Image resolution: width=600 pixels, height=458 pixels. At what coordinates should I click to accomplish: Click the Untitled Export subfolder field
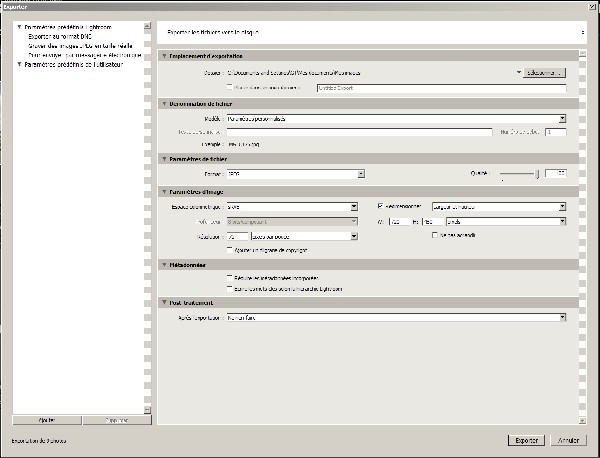pyautogui.click(x=442, y=88)
